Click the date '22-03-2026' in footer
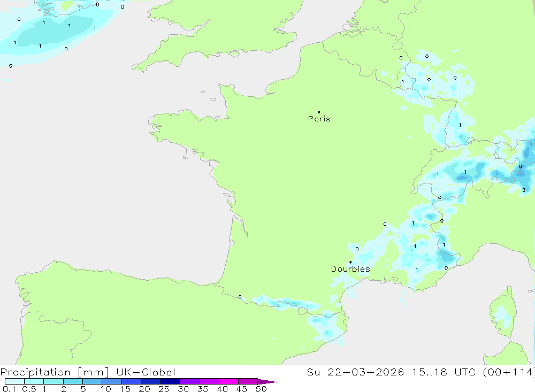 click(x=366, y=372)
